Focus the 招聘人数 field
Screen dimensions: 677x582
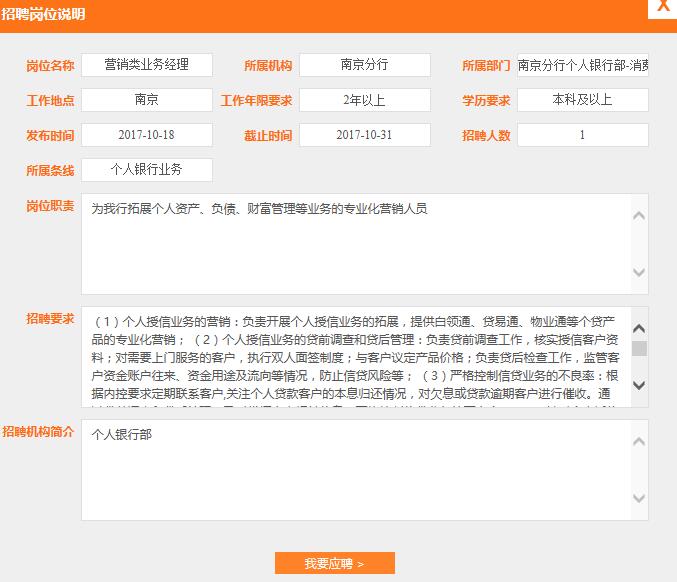pyautogui.click(x=582, y=135)
